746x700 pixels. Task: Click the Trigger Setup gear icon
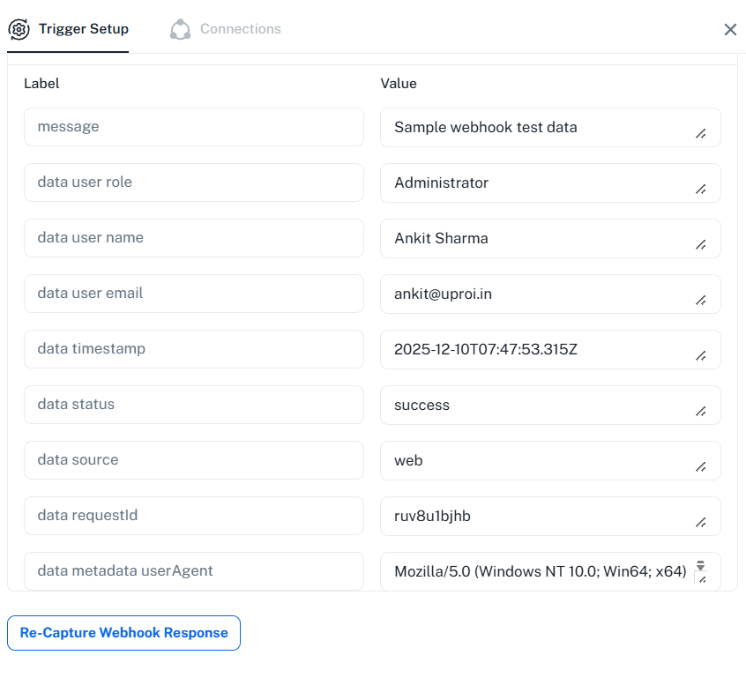19,29
